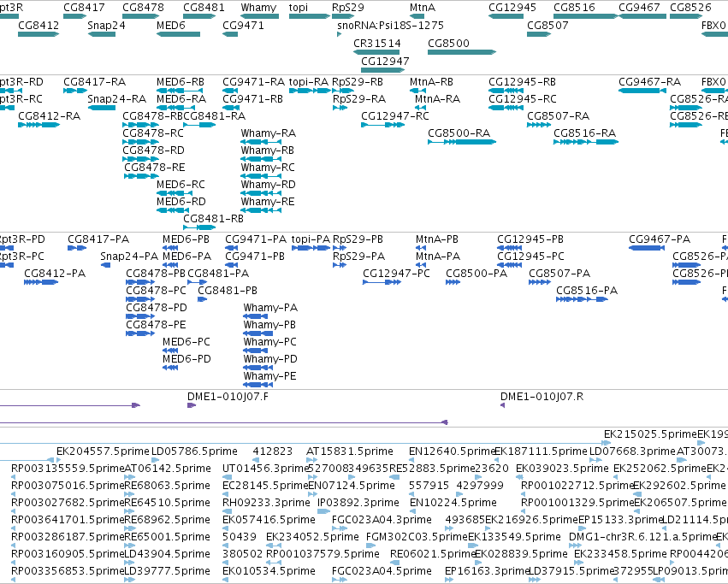Click insertion EK215025.5prime

point(650,434)
